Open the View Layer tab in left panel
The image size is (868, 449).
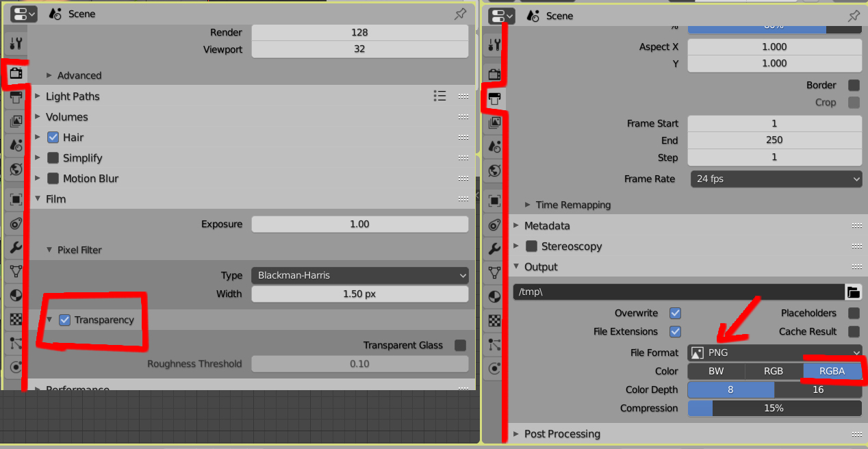click(16, 121)
